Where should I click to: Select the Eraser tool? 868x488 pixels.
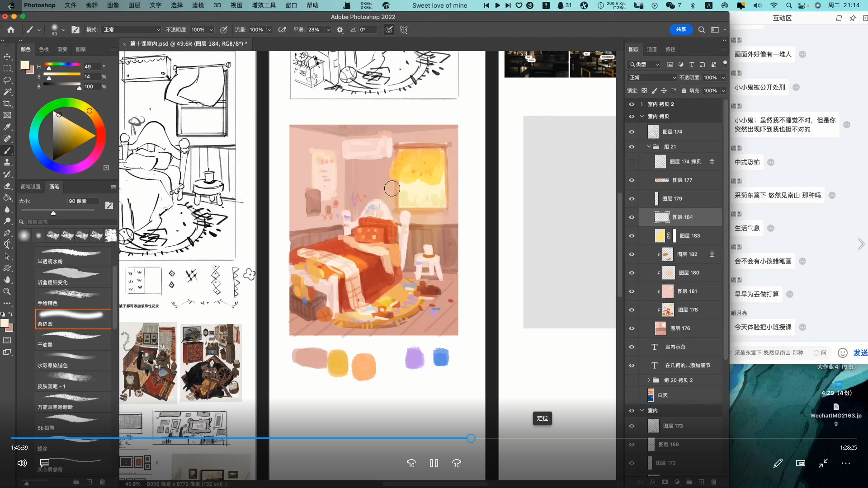point(7,186)
